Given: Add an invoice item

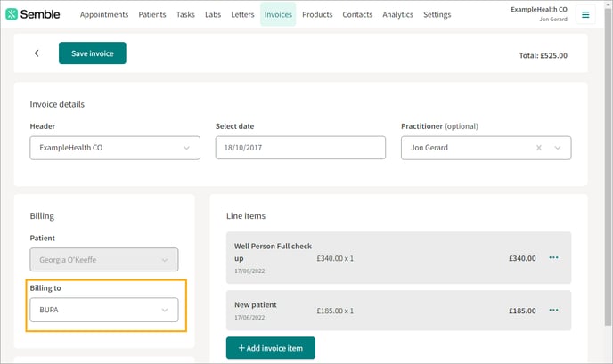Looking at the screenshot, I should pyautogui.click(x=271, y=348).
